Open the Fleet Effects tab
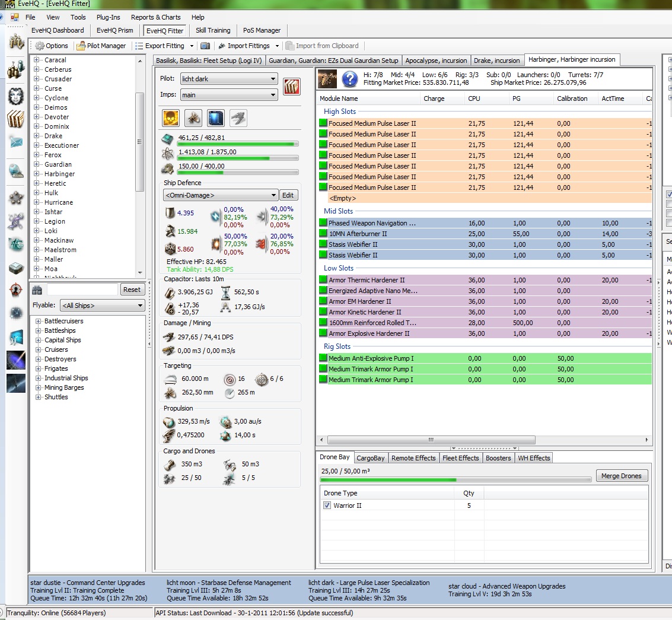This screenshot has width=672, height=620. tap(460, 458)
